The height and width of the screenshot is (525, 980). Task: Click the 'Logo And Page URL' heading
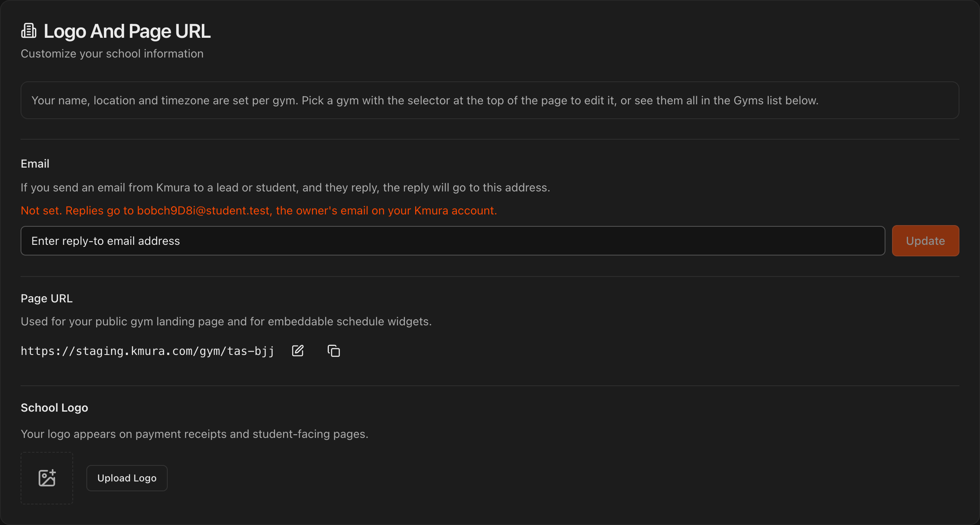127,31
